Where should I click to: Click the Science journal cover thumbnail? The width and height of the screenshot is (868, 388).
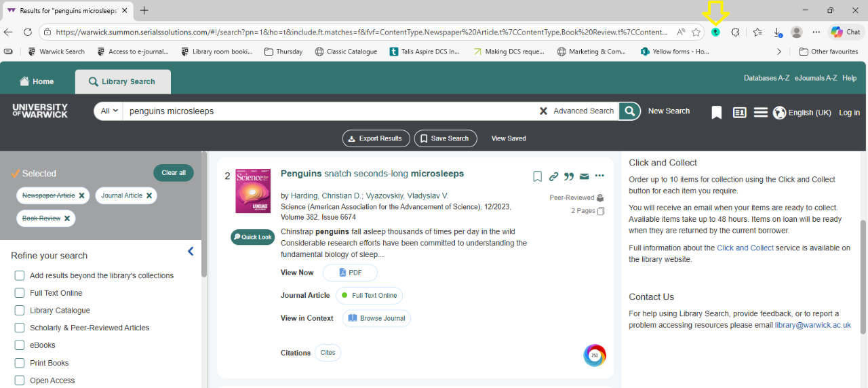click(253, 191)
